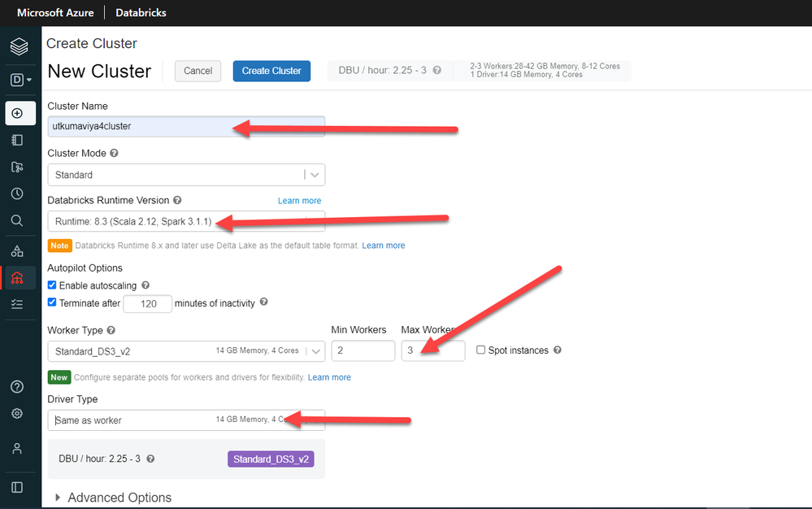Open the Workspace notebook icon
The height and width of the screenshot is (509, 812).
pos(17,140)
